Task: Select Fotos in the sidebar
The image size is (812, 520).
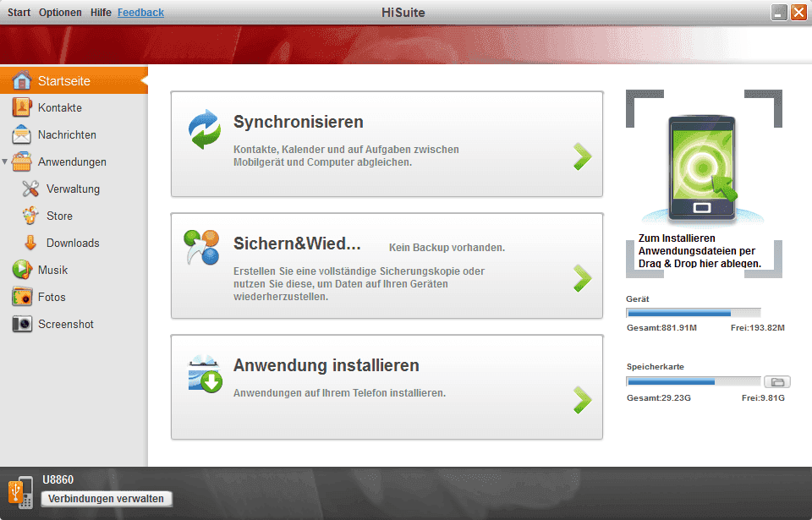Action: pyautogui.click(x=52, y=297)
